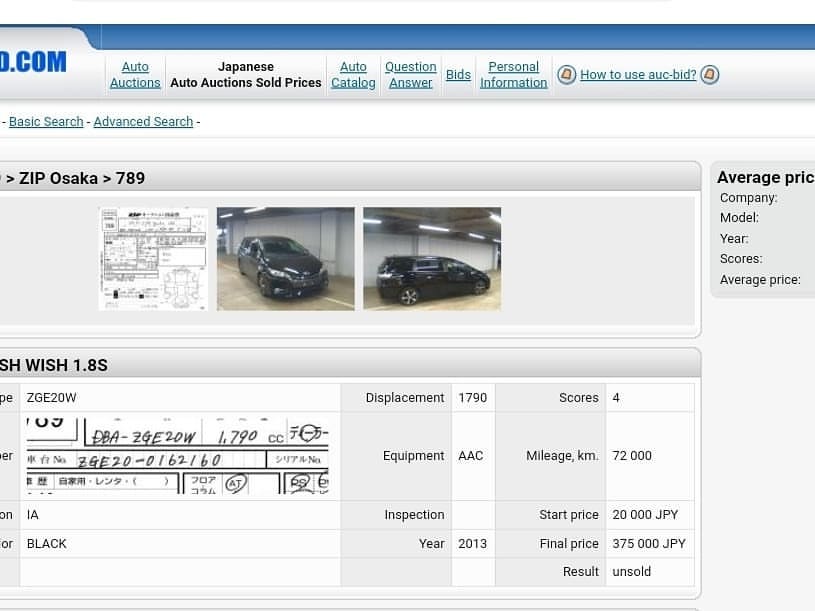815x611 pixels.
Task: Click the handwritten chassis number image
Action: click(178, 456)
